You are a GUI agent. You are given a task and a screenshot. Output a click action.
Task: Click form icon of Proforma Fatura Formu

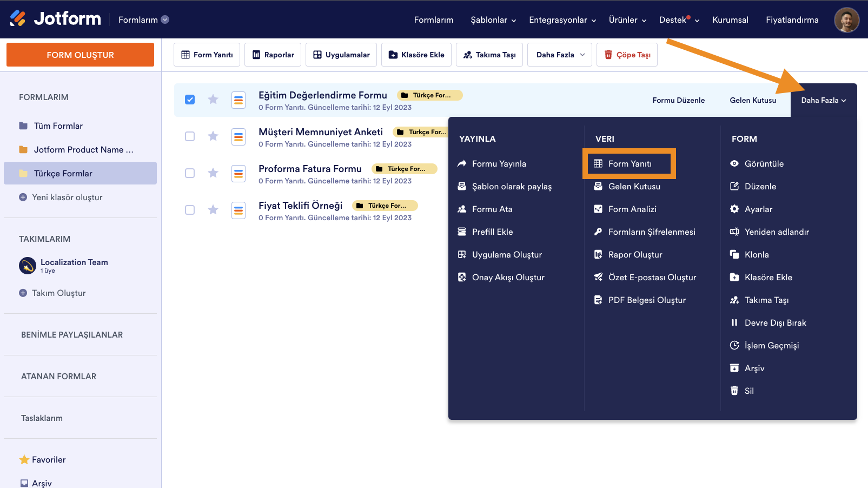click(238, 174)
